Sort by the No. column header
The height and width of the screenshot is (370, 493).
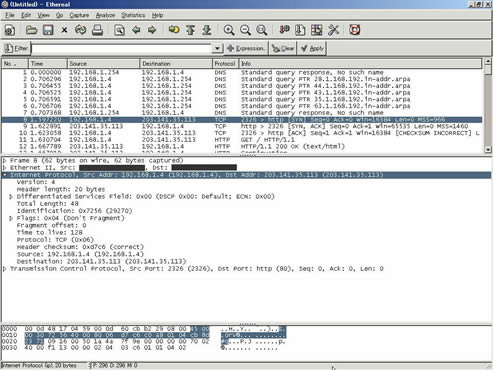point(15,64)
